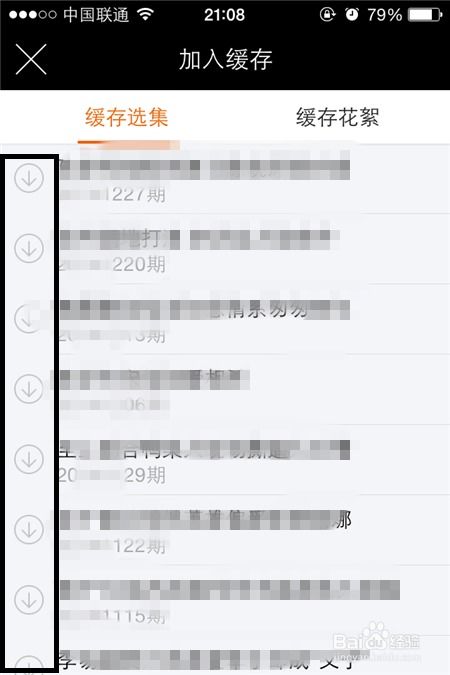Download the fourth episode via arrow icon
This screenshot has height=675, width=450.
[x=29, y=389]
